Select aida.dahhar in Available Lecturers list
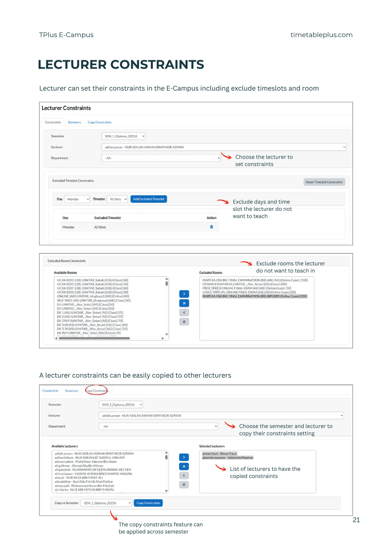392x555 pixels. (84, 482)
